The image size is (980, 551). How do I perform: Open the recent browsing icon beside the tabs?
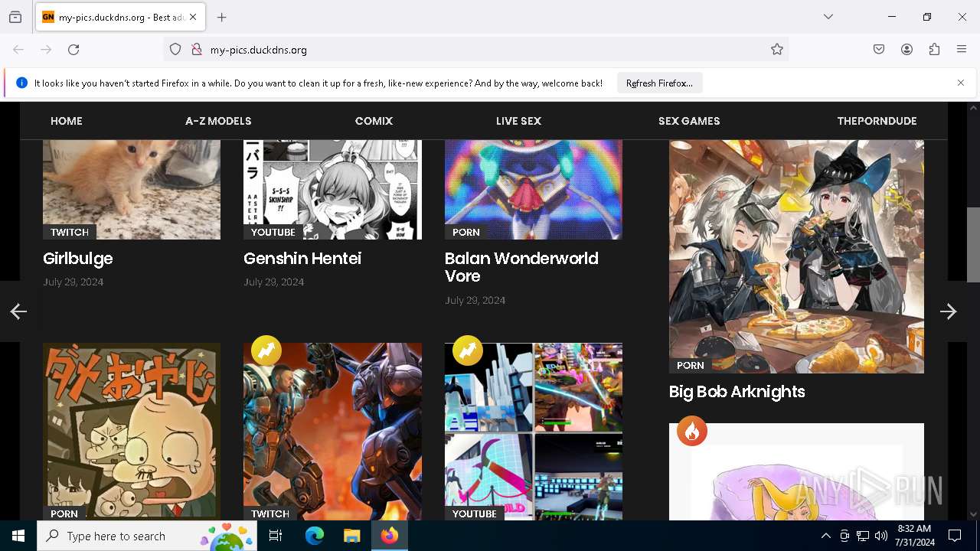15,17
